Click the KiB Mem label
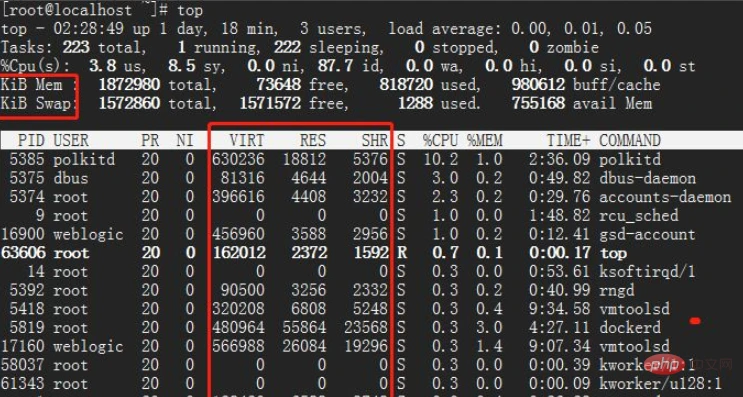Image resolution: width=743 pixels, height=397 pixels. tap(31, 84)
